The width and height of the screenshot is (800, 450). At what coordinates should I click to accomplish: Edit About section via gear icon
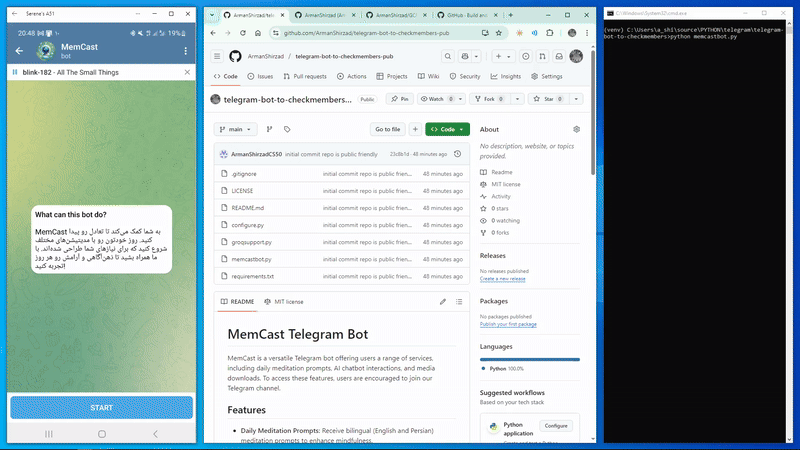pyautogui.click(x=577, y=129)
